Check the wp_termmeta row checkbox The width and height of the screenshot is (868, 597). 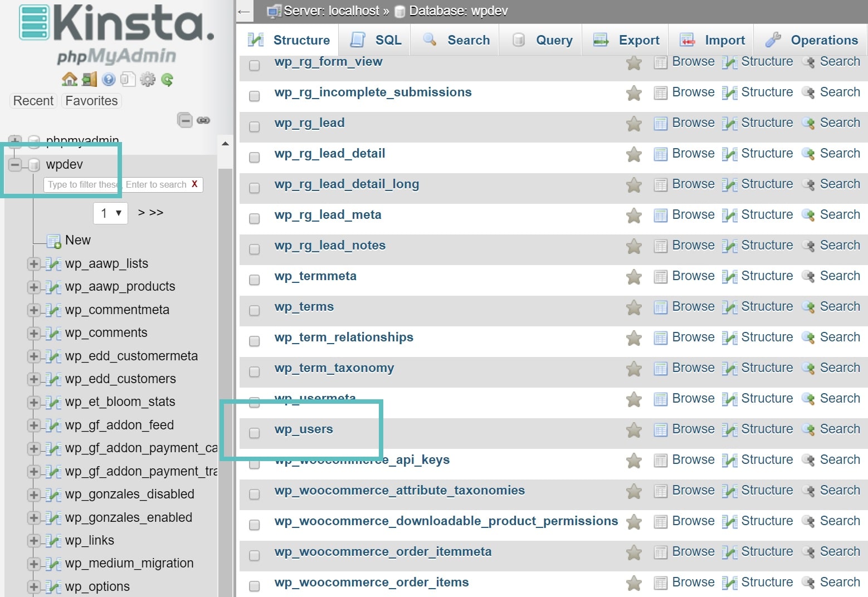tap(254, 280)
